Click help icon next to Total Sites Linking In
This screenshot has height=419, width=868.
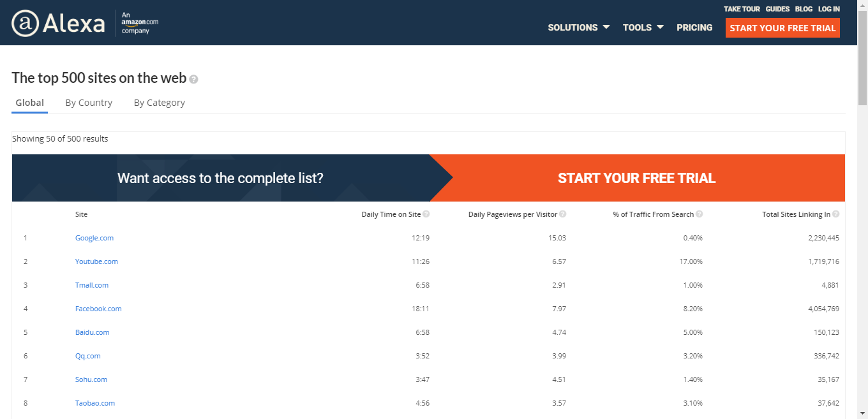(x=835, y=214)
